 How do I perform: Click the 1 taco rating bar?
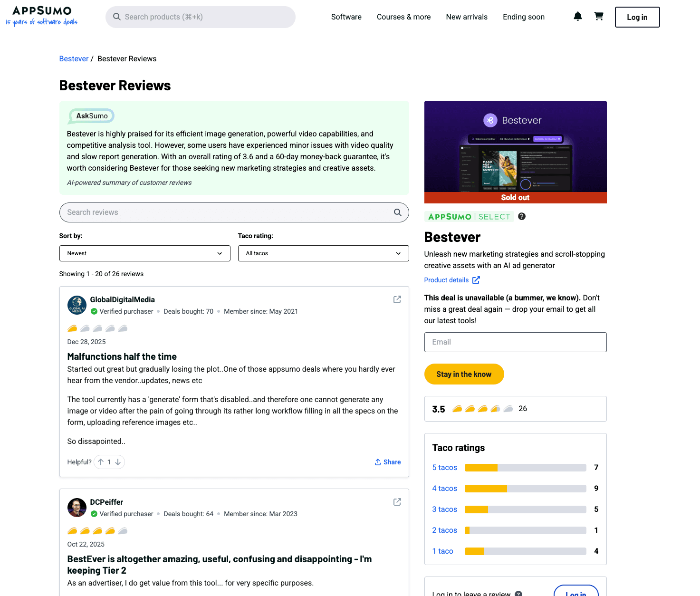[526, 551]
